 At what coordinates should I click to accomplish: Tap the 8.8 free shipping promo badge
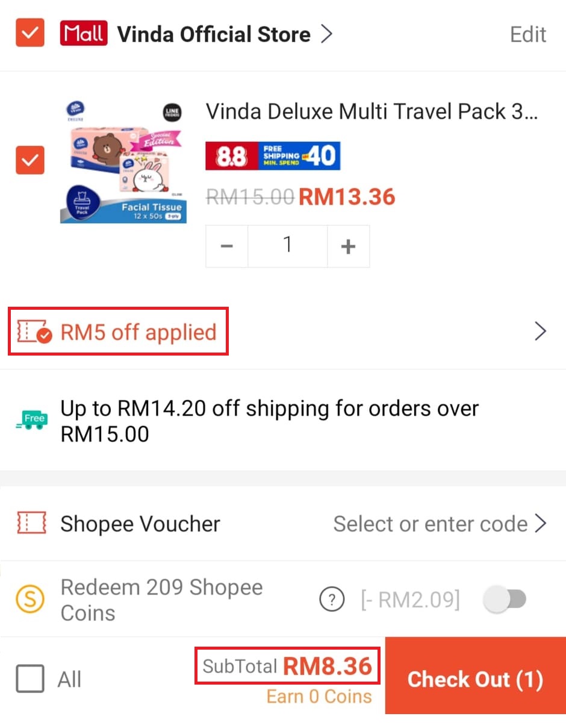[273, 156]
